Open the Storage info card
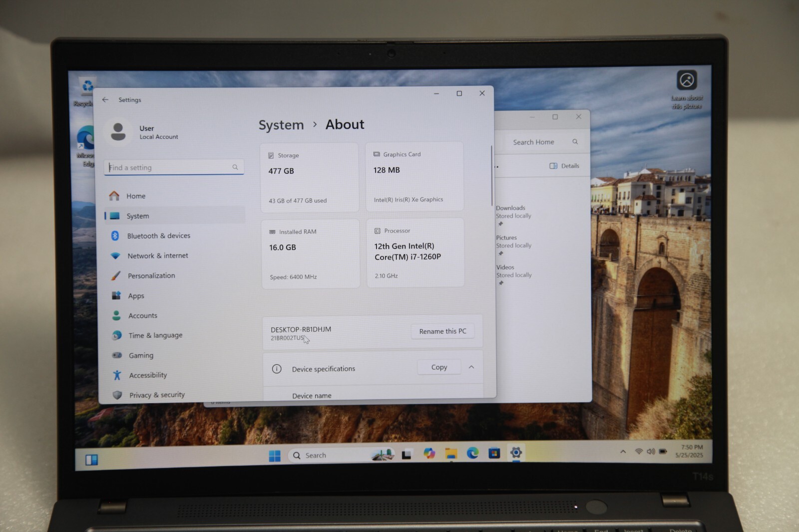Screen dimensions: 799x532 310,178
